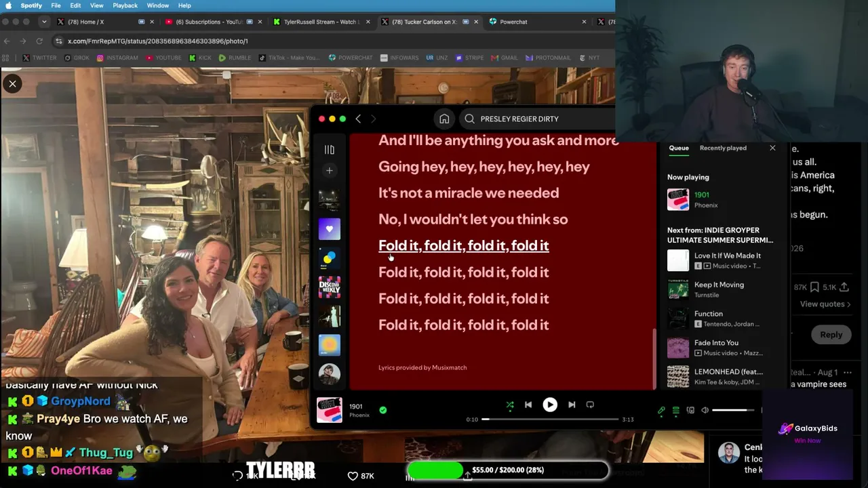Screen dimensions: 868x488
Task: Go forward in Spotify navigation
Action: (x=373, y=119)
